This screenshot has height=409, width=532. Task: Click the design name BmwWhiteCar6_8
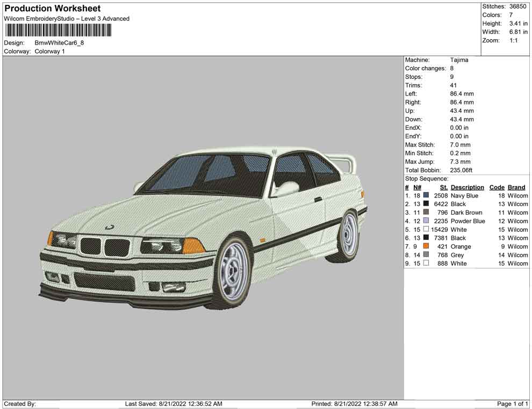click(x=60, y=43)
